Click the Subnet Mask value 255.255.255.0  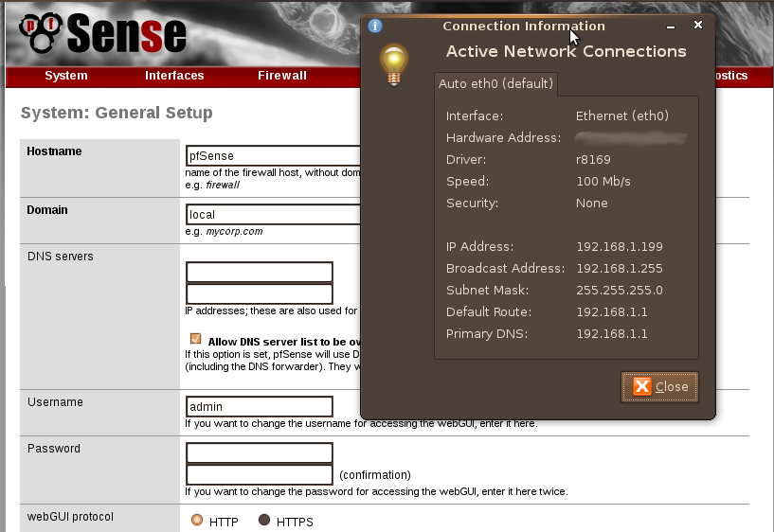click(620, 290)
